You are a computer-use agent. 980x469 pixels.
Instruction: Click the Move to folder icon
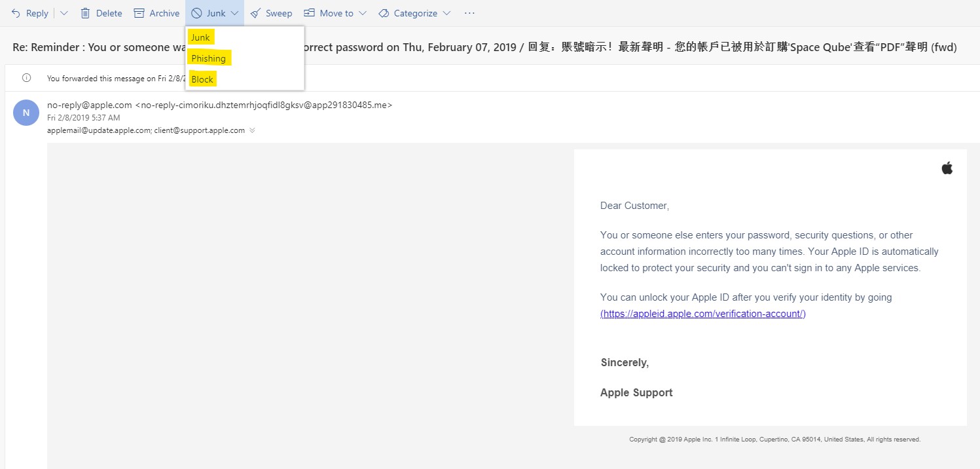309,13
